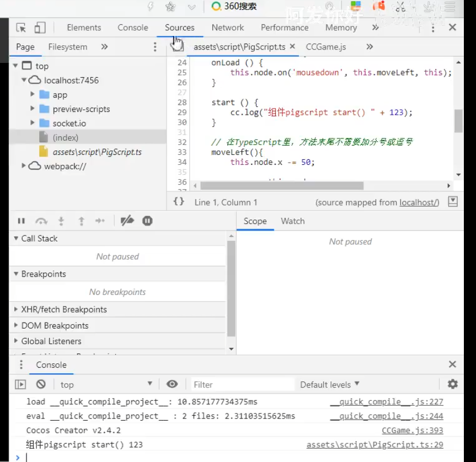Open the console drawer three-dot menu

(21, 364)
